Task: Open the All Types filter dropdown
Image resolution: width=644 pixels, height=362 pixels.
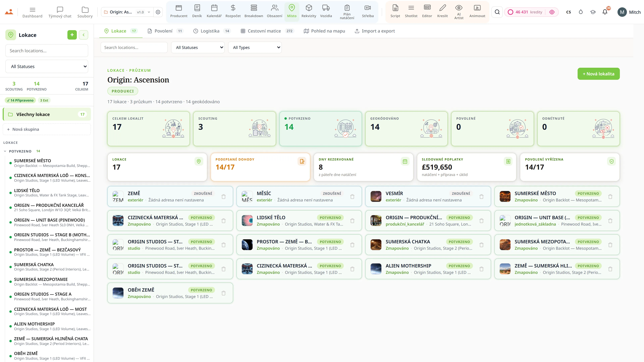Action: click(x=255, y=47)
